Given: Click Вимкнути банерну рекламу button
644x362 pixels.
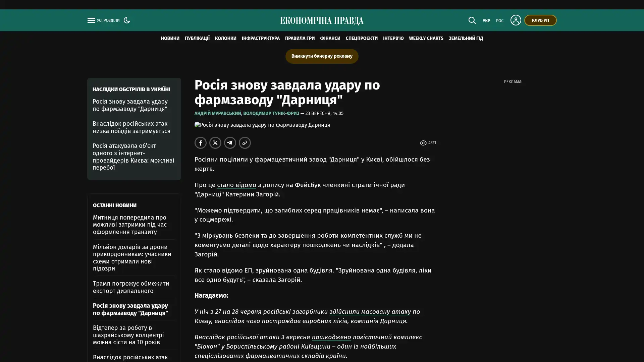Looking at the screenshot, I should [x=322, y=56].
